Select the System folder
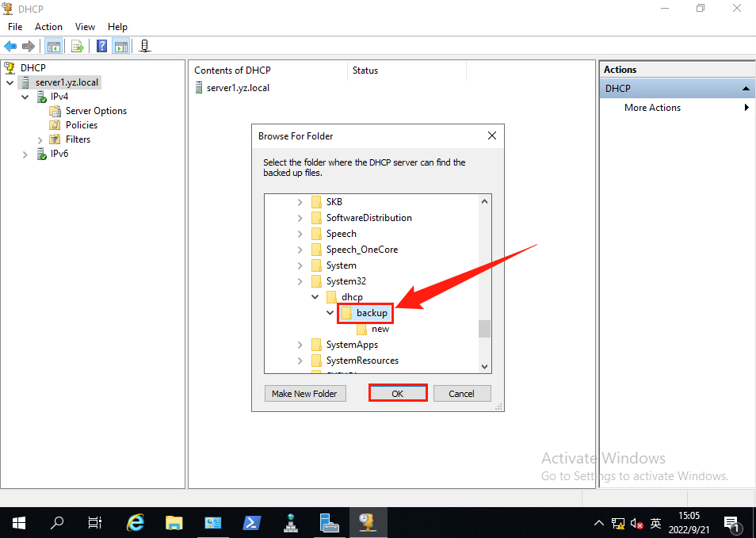The width and height of the screenshot is (756, 538). (341, 265)
